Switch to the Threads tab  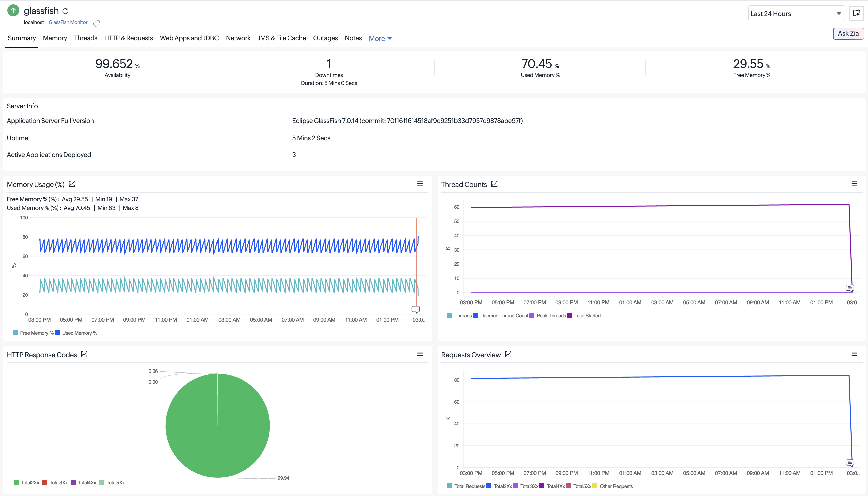[86, 38]
